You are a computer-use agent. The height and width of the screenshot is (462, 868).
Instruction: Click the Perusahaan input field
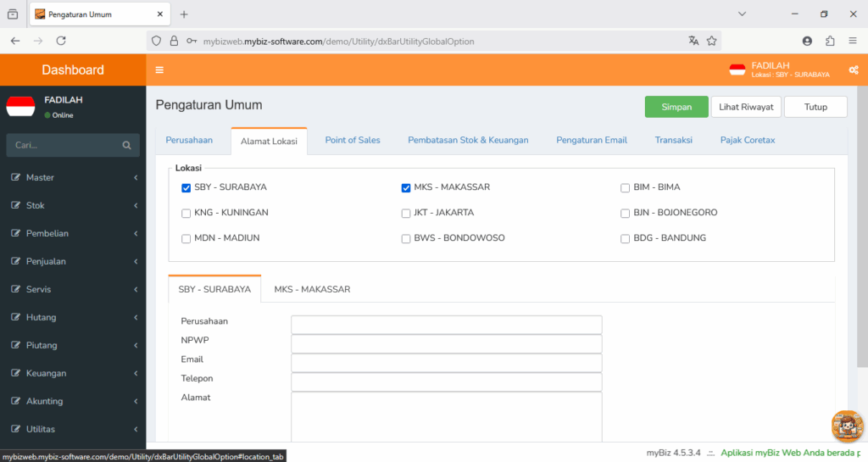pos(446,325)
